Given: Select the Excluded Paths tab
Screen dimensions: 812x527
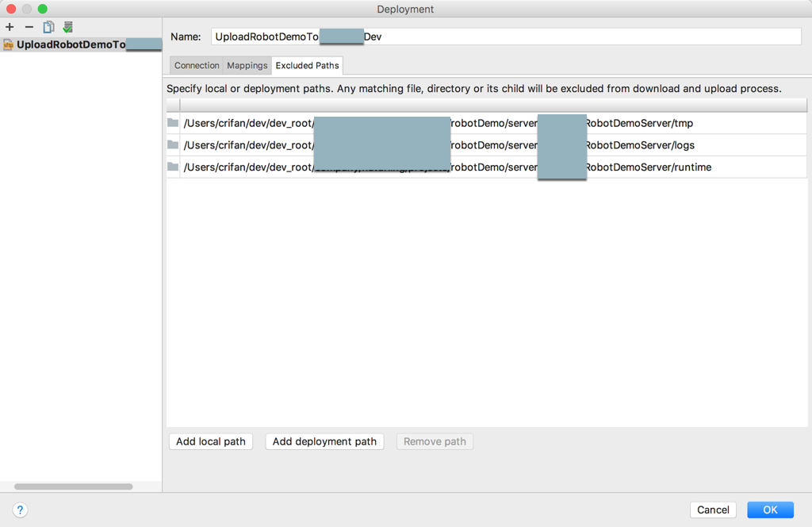Looking at the screenshot, I should pyautogui.click(x=307, y=65).
